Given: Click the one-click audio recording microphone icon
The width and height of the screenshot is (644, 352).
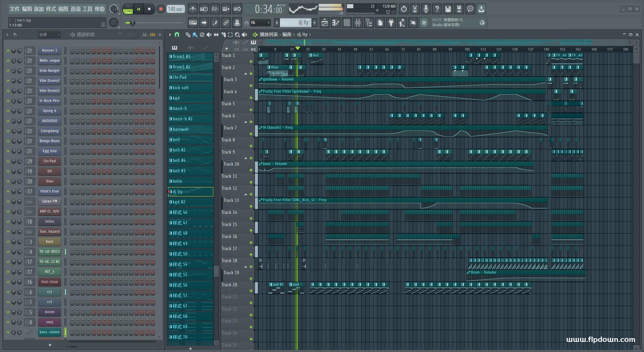Looking at the screenshot, I should [x=426, y=9].
